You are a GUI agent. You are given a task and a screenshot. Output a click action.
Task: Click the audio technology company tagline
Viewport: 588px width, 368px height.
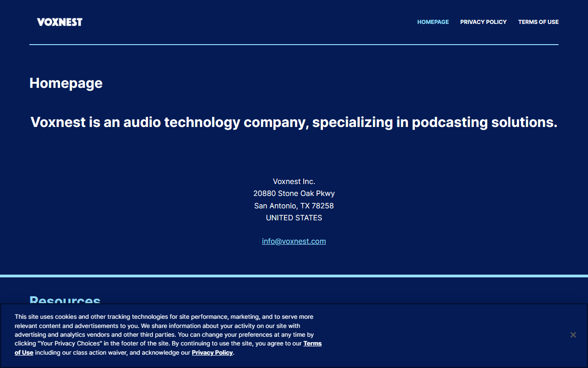[x=294, y=122]
